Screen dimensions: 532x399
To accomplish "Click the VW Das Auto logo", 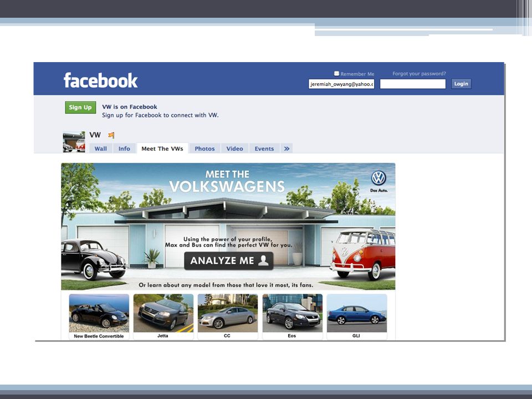I will [x=378, y=182].
